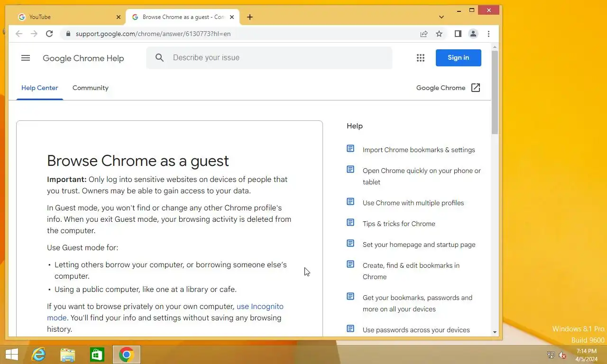Switch to the Community tab

coord(91,88)
